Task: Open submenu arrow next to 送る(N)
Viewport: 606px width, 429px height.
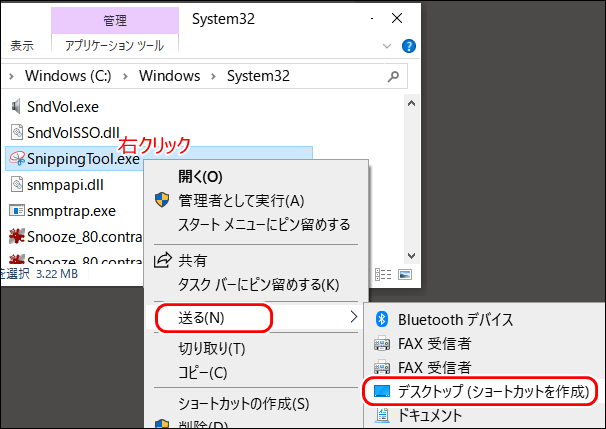Action: click(x=354, y=317)
